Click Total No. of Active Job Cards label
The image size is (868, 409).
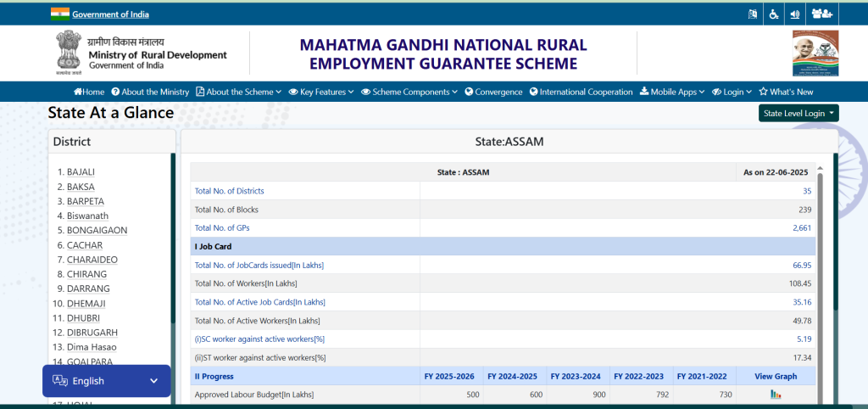click(260, 302)
